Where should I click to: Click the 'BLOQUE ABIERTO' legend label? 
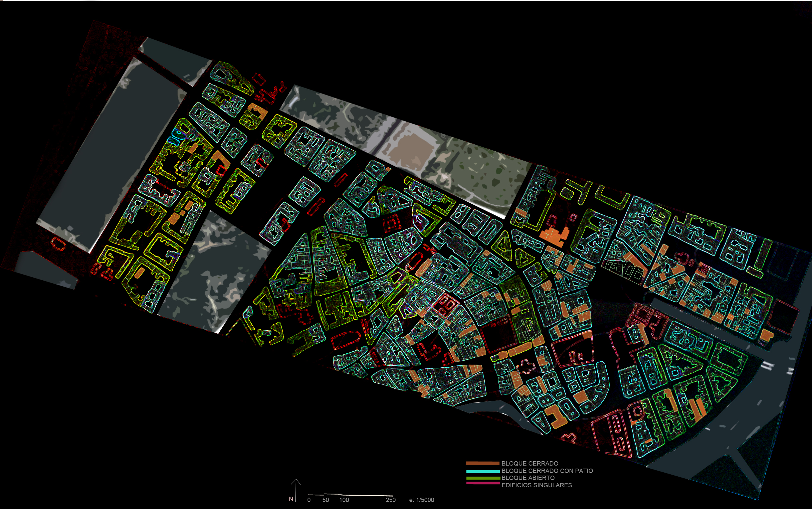pyautogui.click(x=528, y=478)
